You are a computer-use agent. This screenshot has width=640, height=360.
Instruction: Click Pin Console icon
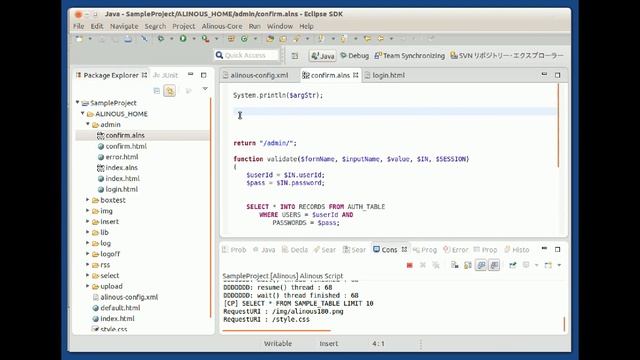point(513,265)
